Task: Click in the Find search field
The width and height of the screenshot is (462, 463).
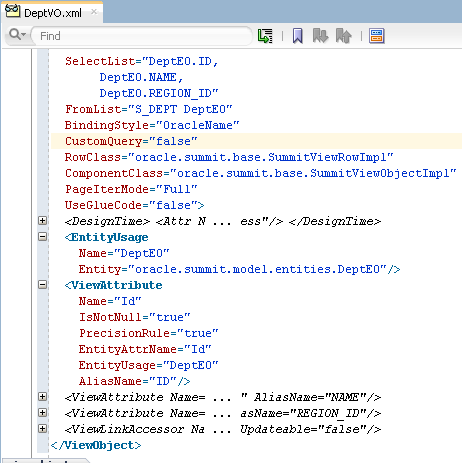Action: (x=141, y=36)
